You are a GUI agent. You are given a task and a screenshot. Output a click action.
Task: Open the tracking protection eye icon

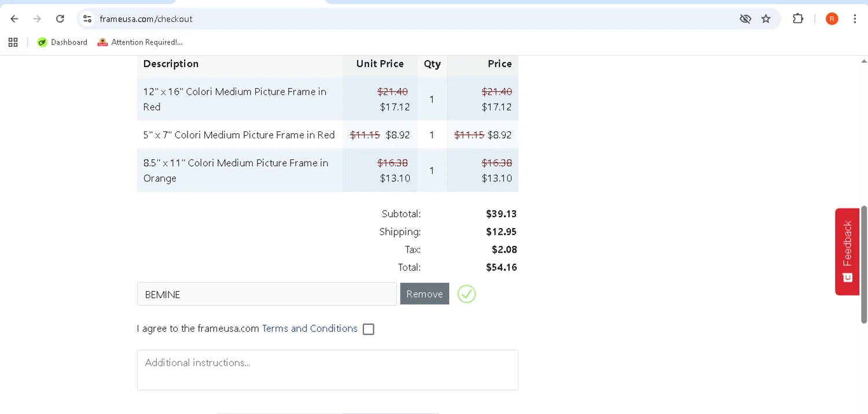745,19
